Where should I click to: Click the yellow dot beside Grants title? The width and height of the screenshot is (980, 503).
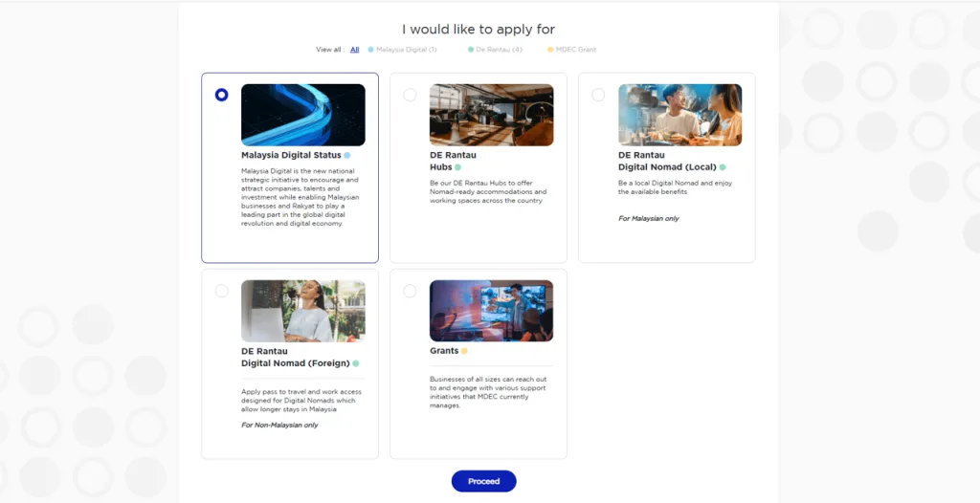pos(464,351)
